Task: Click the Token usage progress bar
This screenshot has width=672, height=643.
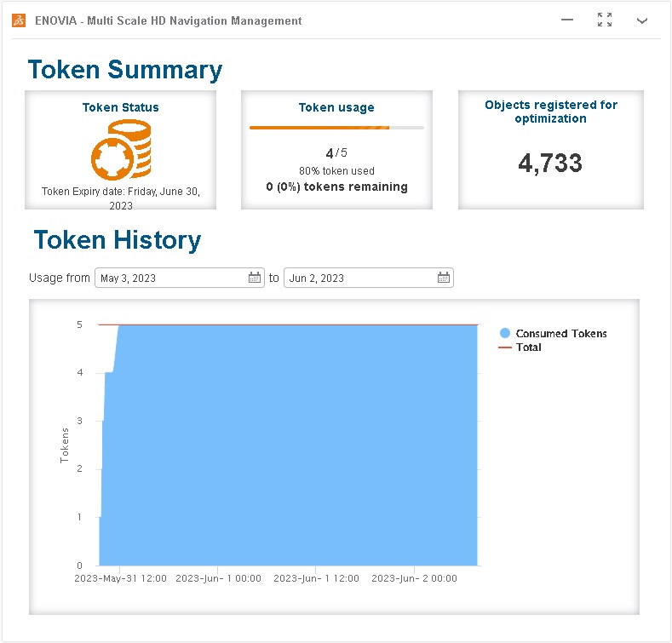Action: click(336, 128)
